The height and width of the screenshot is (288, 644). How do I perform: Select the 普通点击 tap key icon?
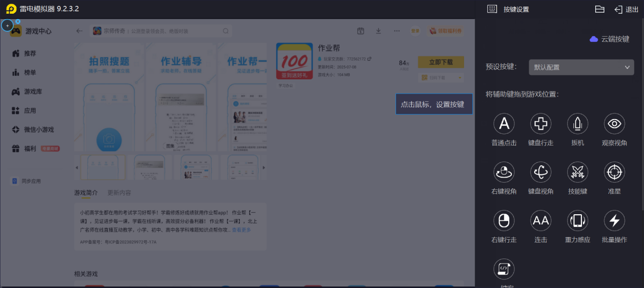coord(504,124)
